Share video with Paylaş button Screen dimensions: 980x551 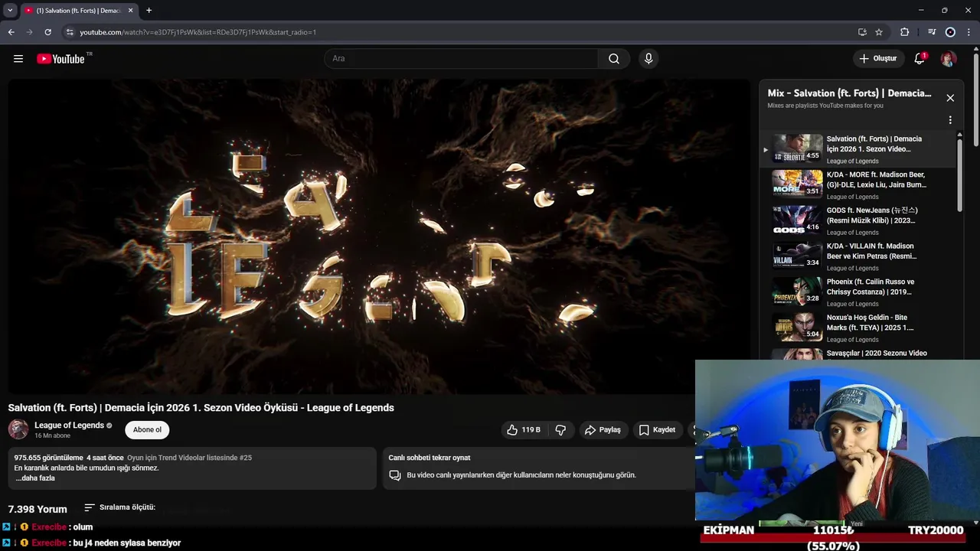point(603,430)
